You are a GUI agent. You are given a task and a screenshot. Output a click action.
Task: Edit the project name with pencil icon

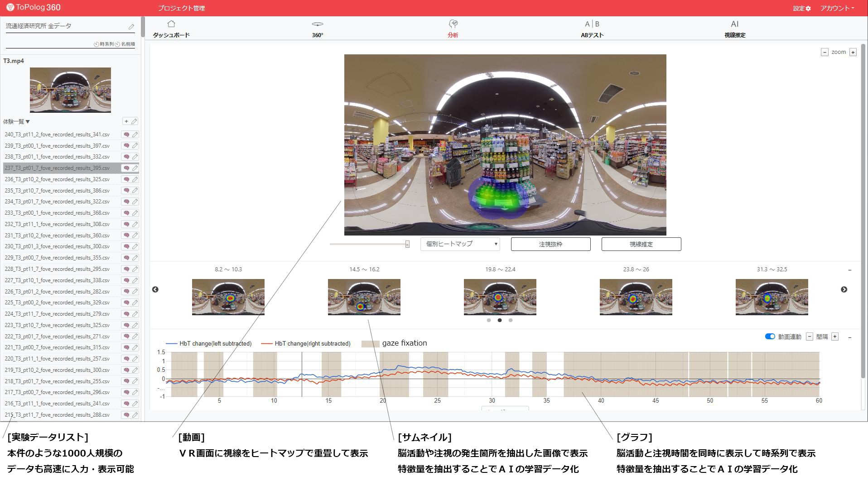coord(131,27)
